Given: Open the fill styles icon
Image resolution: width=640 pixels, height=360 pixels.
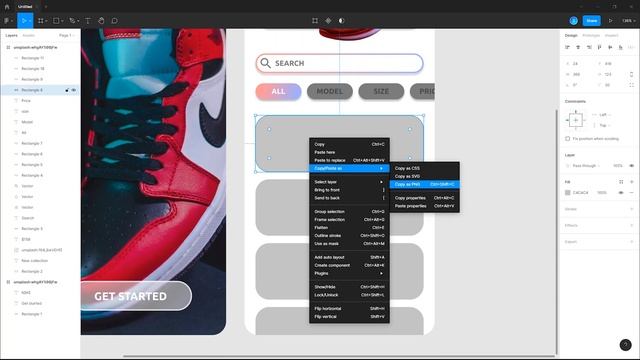Looking at the screenshot, I should 621,182.
